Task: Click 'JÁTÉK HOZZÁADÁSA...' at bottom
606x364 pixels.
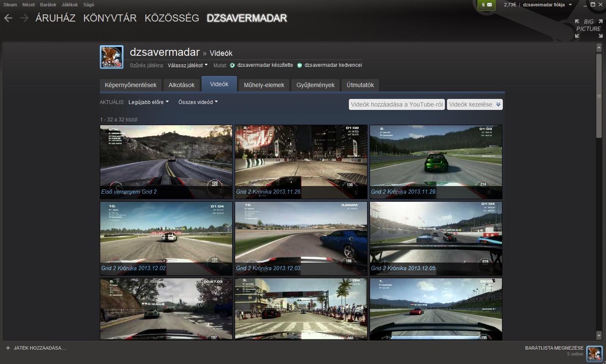Action: [40, 348]
